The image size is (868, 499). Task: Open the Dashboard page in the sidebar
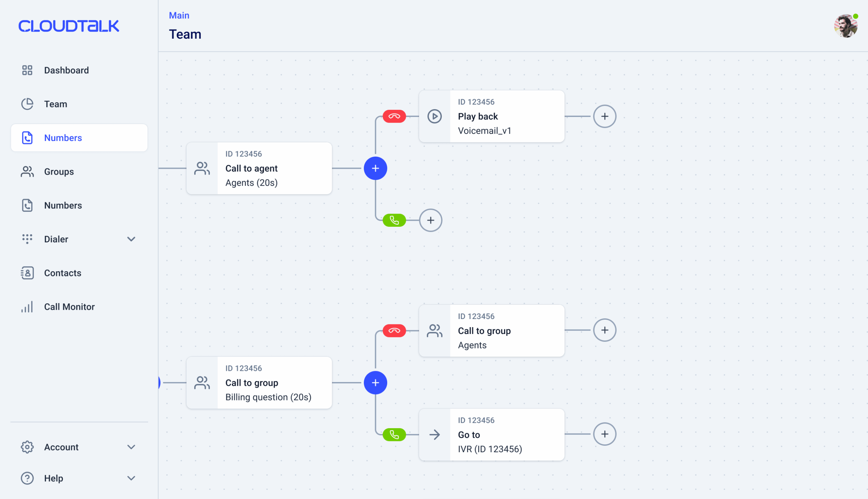pos(66,70)
